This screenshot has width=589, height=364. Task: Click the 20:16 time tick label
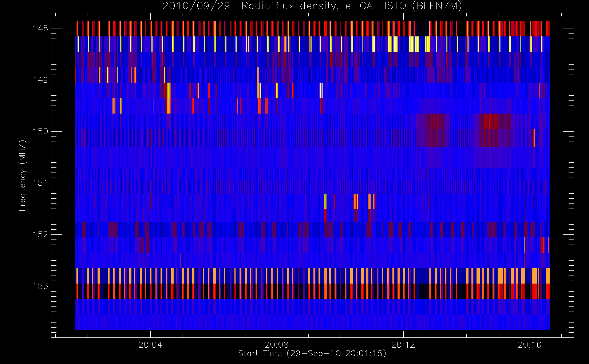click(530, 345)
